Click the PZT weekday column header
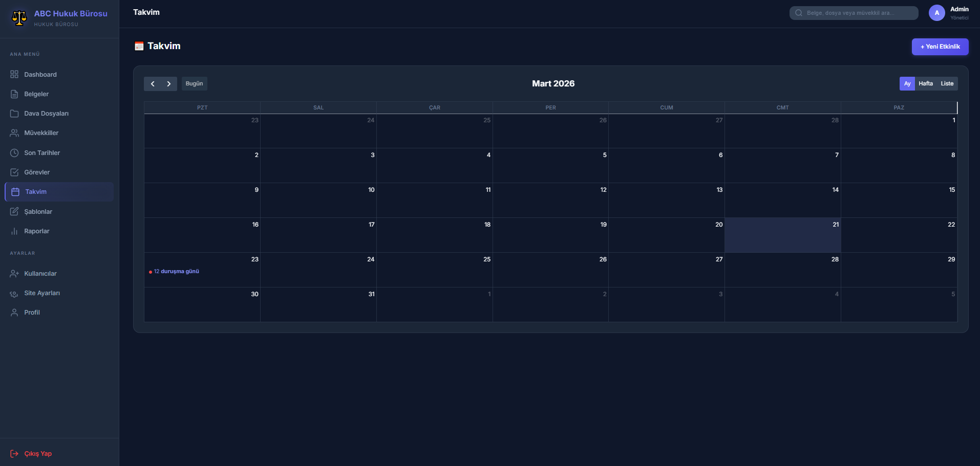The height and width of the screenshot is (466, 980). point(202,108)
